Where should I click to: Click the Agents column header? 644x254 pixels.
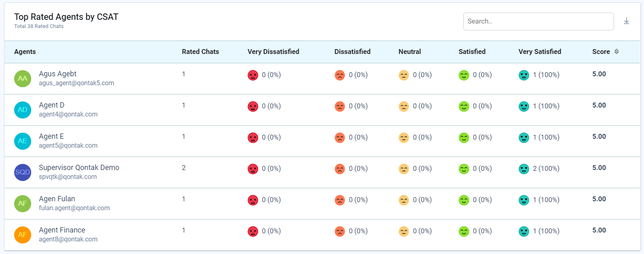[x=25, y=52]
